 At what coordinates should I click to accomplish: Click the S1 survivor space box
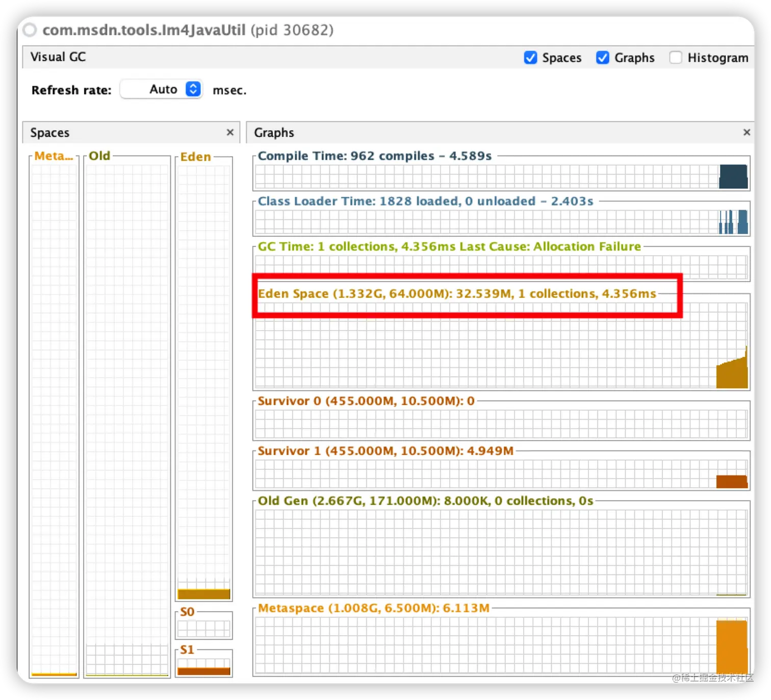pos(204,663)
